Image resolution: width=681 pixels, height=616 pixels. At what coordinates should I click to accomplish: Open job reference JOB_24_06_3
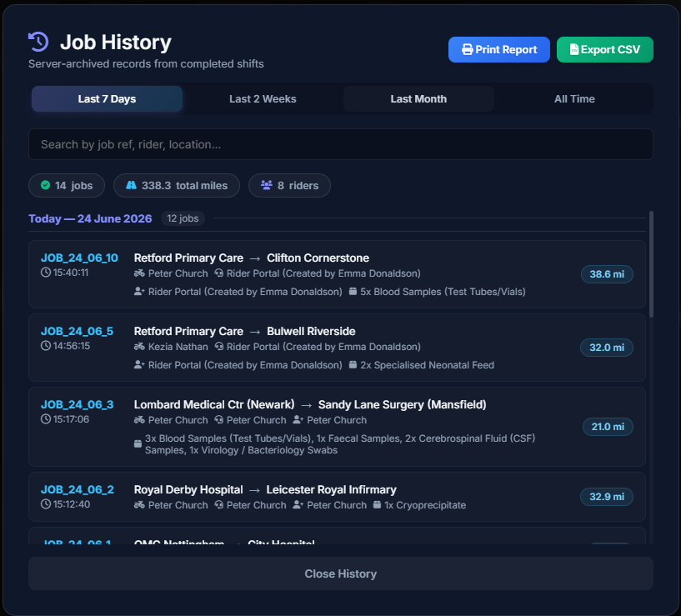(77, 404)
